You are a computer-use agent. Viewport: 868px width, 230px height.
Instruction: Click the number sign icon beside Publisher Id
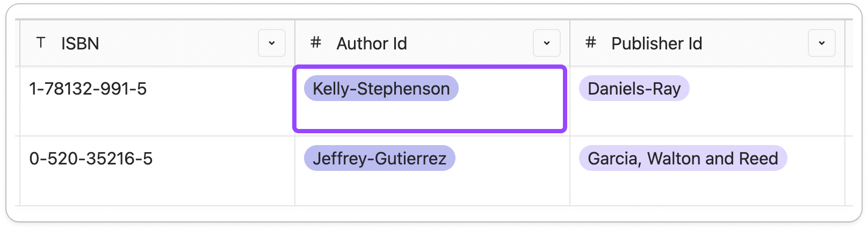pyautogui.click(x=591, y=42)
